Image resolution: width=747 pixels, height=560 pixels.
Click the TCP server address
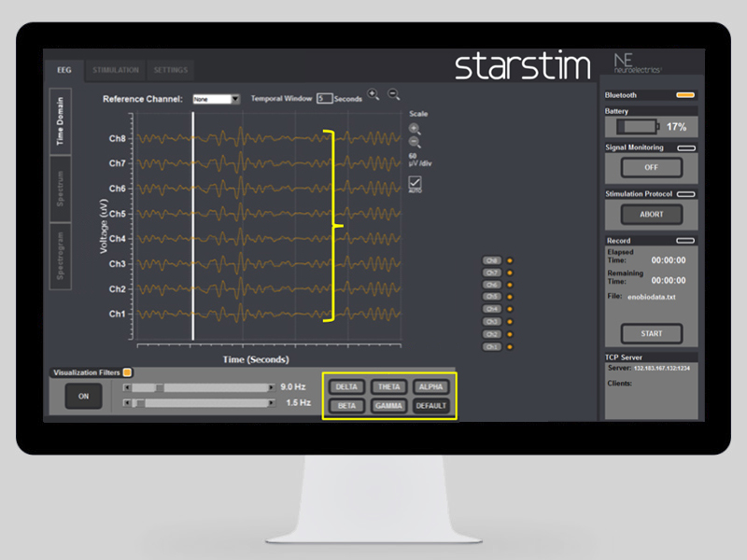[661, 368]
